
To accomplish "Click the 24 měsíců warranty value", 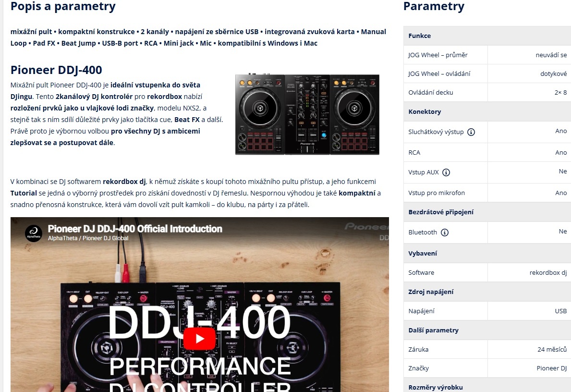I will [552, 349].
